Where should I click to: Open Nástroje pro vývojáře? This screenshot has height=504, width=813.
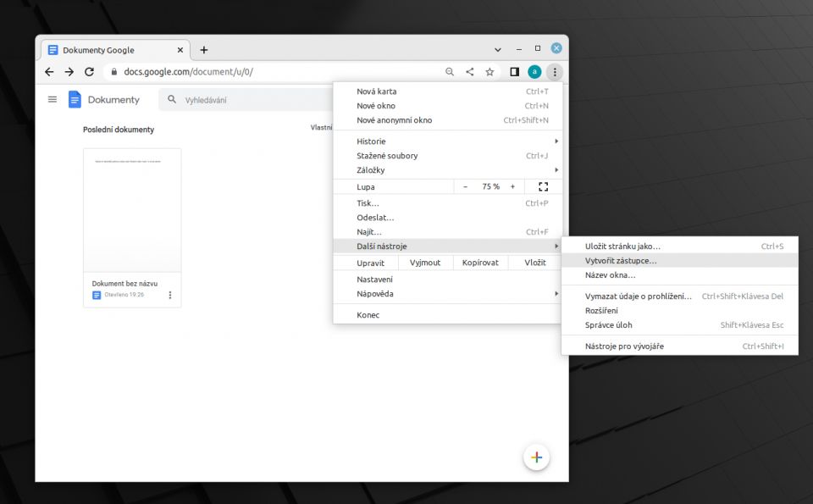680,346
